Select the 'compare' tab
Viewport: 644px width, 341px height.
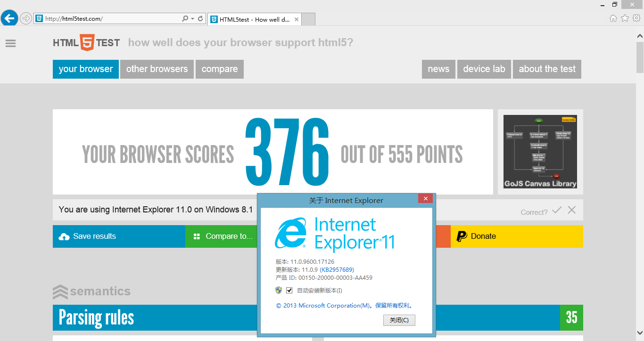pyautogui.click(x=220, y=69)
